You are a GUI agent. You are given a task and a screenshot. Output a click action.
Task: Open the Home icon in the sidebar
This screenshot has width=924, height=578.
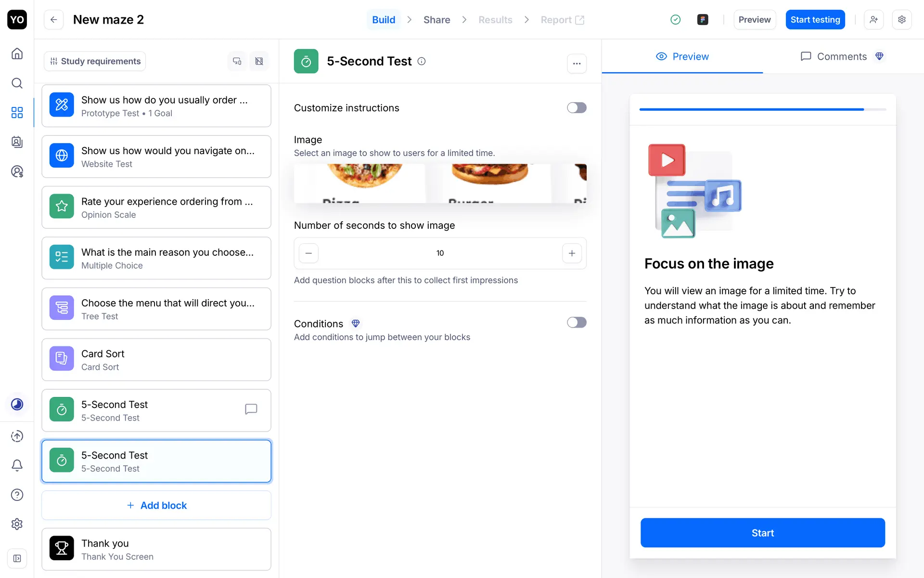(x=17, y=53)
